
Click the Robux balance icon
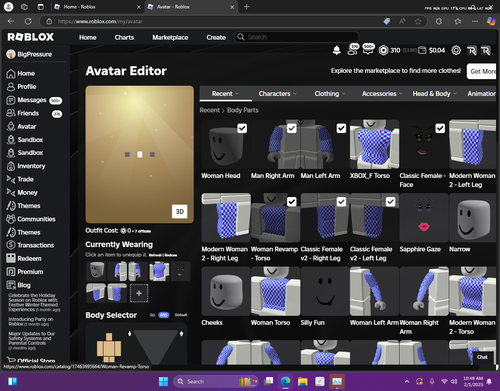point(383,50)
